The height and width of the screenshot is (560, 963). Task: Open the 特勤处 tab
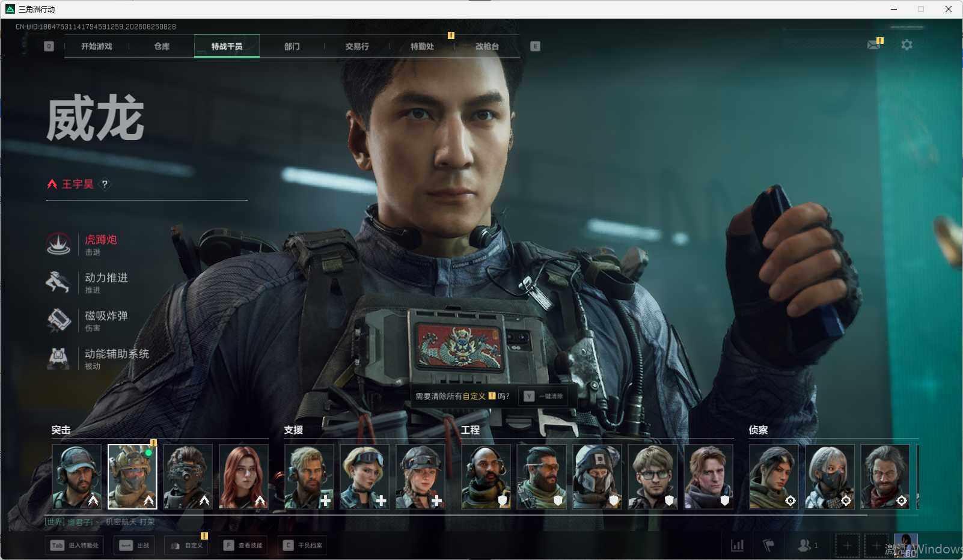click(422, 46)
